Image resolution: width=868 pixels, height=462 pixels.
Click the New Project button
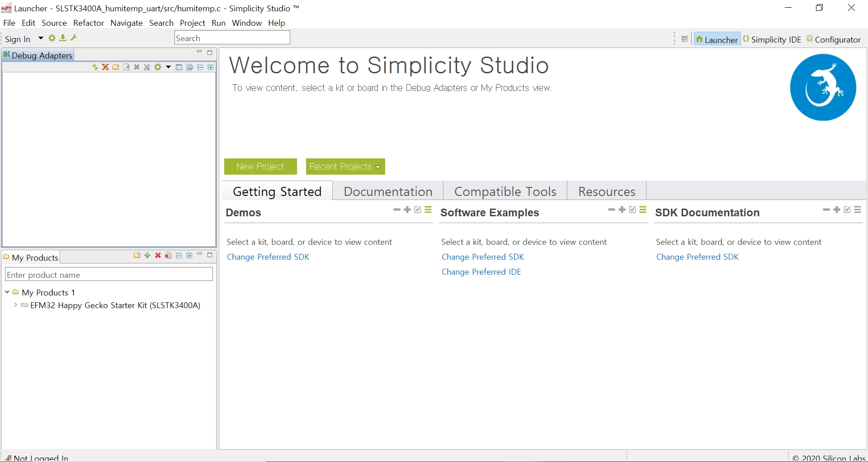pyautogui.click(x=260, y=167)
